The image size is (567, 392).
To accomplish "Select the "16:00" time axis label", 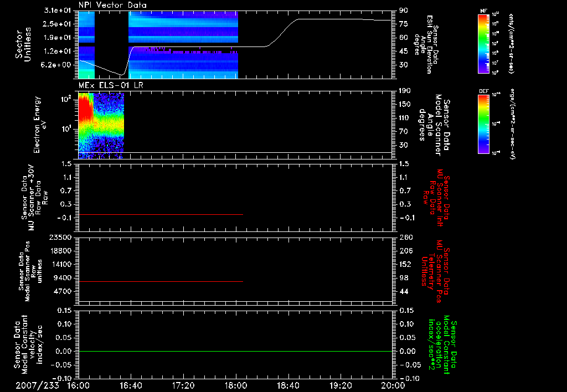I will 79,385.
